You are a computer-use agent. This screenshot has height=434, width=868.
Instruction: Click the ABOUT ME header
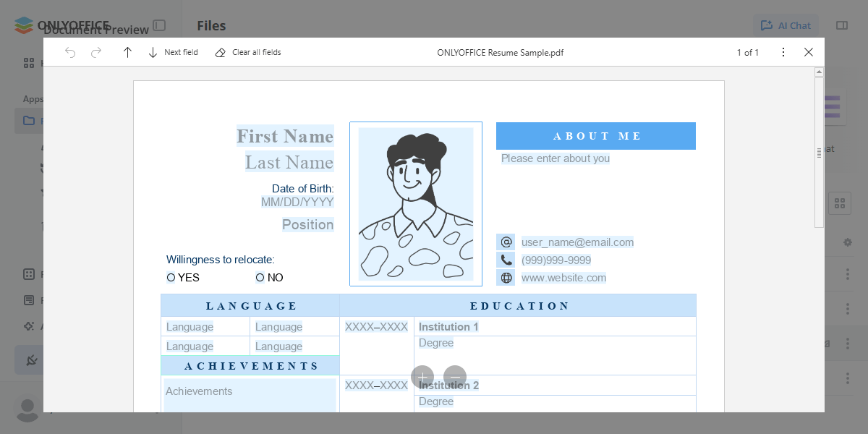pos(596,136)
